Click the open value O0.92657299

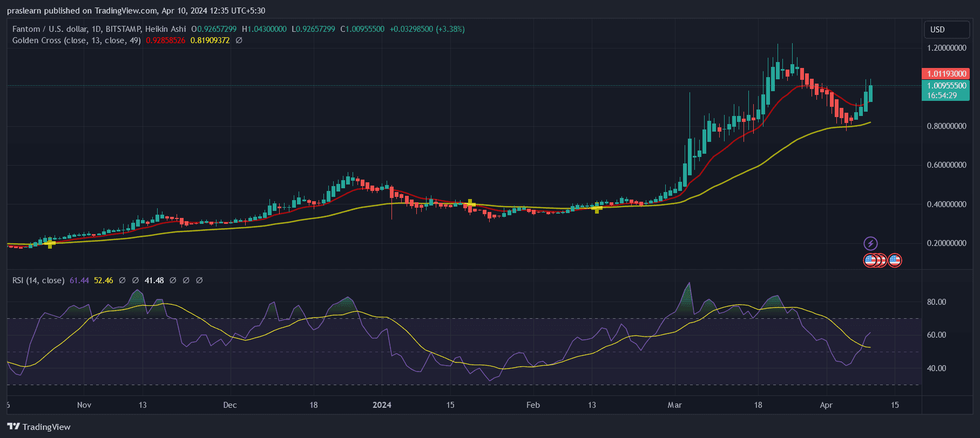click(214, 29)
